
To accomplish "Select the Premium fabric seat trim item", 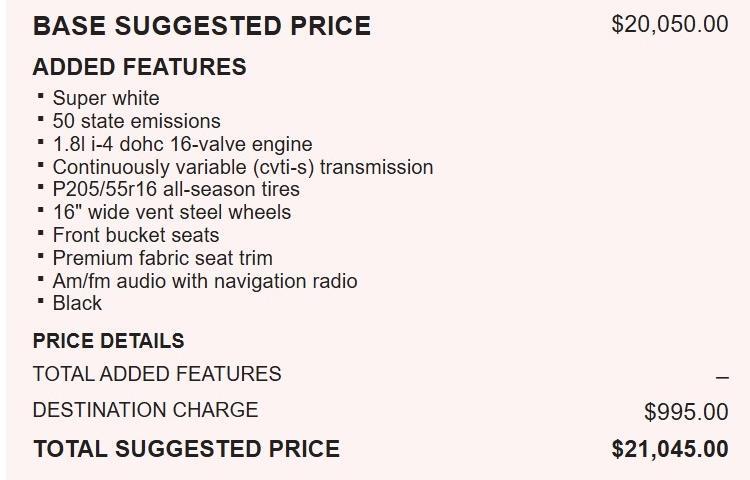I will click(x=162, y=258).
